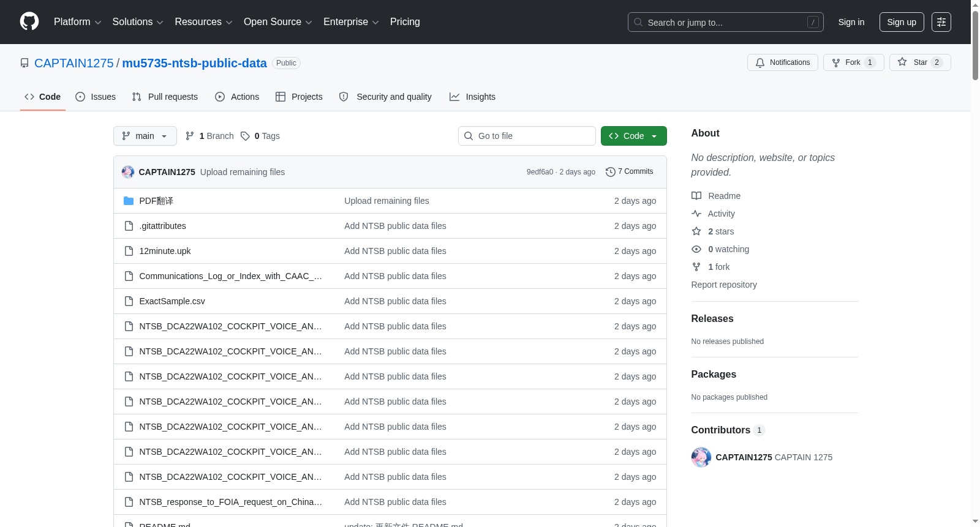Click the Communications_Log file icon
The height and width of the screenshot is (527, 980).
point(129,276)
